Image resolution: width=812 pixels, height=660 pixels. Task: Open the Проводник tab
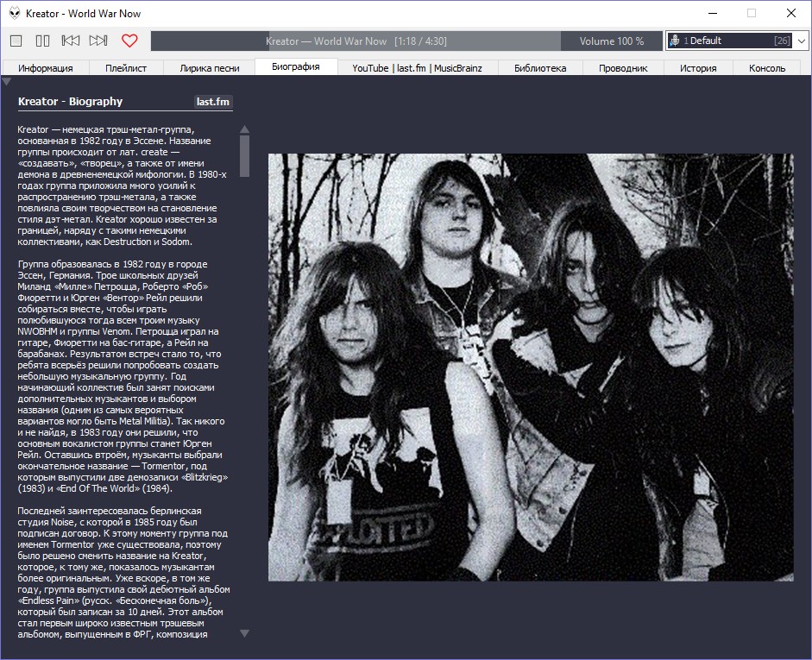623,68
